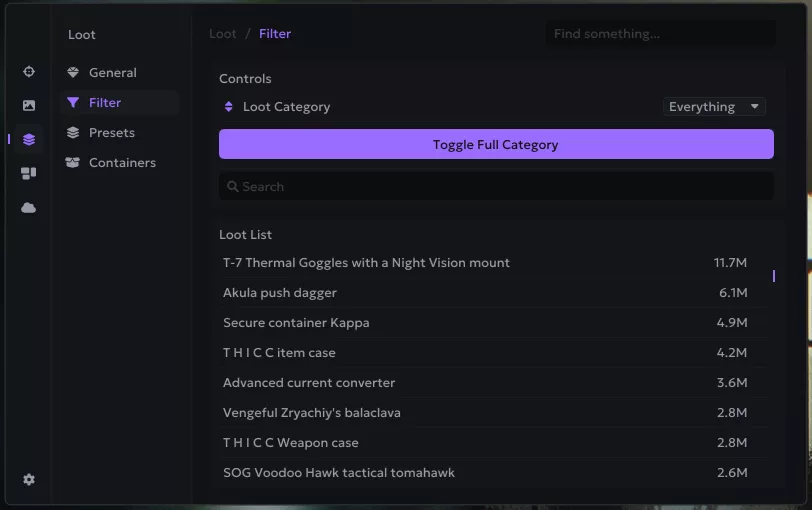Viewport: 812px width, 510px height.
Task: Open settings gear in sidebar
Action: click(29, 480)
